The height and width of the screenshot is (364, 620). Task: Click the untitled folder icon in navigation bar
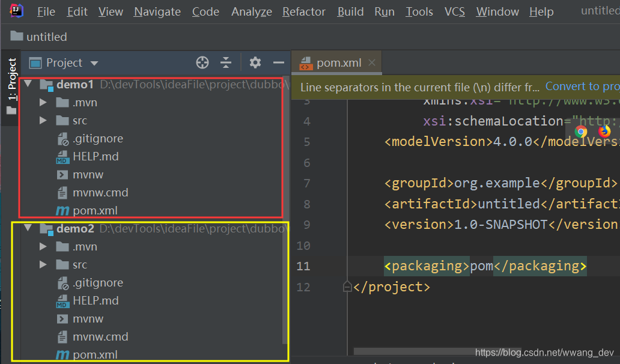17,36
